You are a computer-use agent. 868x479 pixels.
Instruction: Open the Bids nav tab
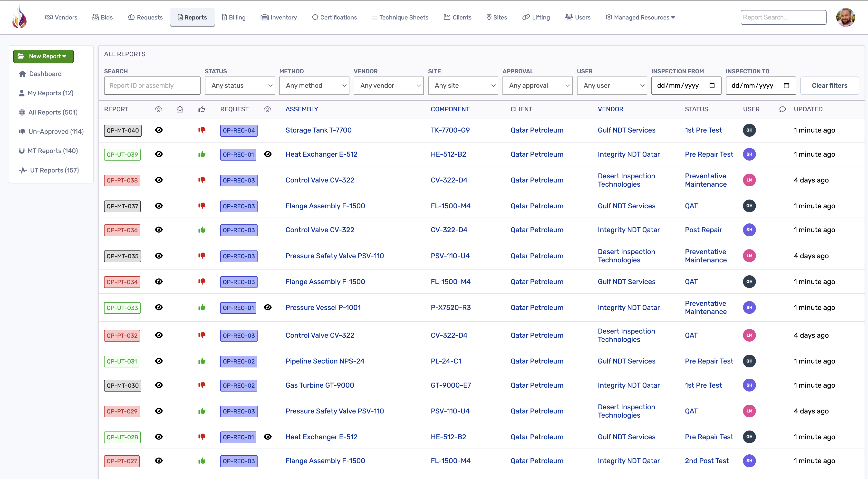pyautogui.click(x=102, y=17)
